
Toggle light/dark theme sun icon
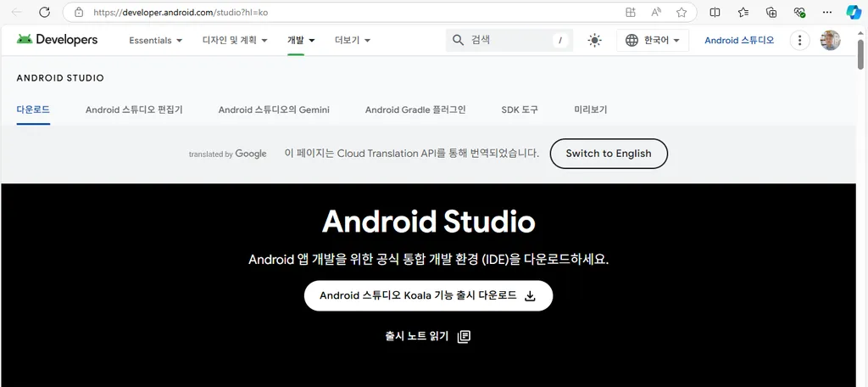click(594, 40)
